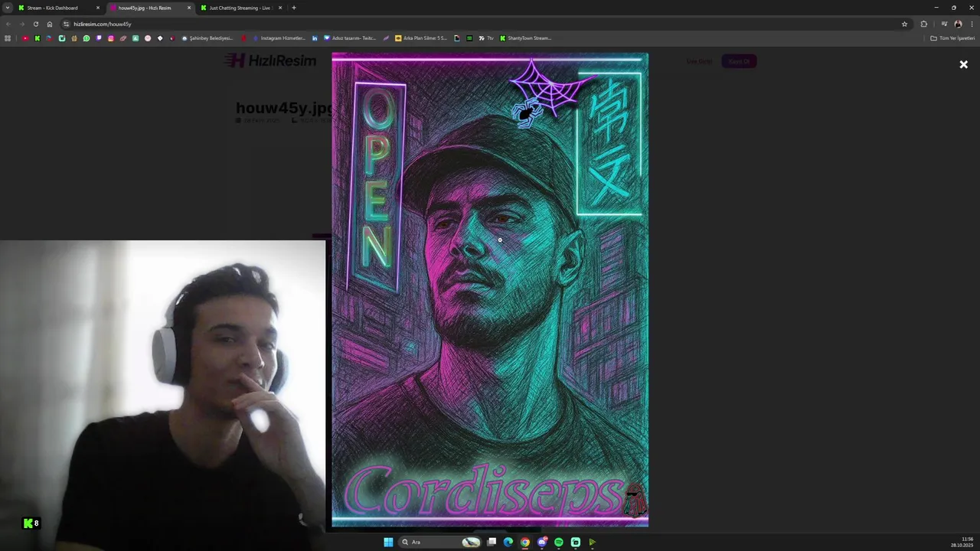Open the browser extensions menu
Viewport: 980px width, 551px height.
coord(923,24)
